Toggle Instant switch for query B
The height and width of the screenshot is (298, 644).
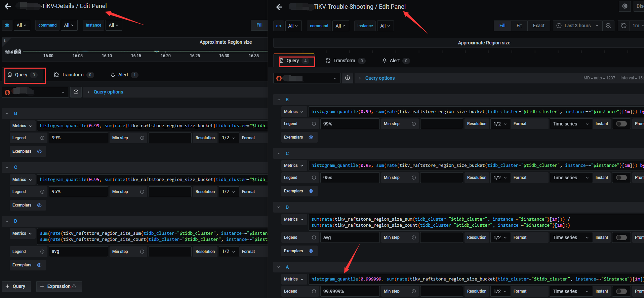point(621,124)
